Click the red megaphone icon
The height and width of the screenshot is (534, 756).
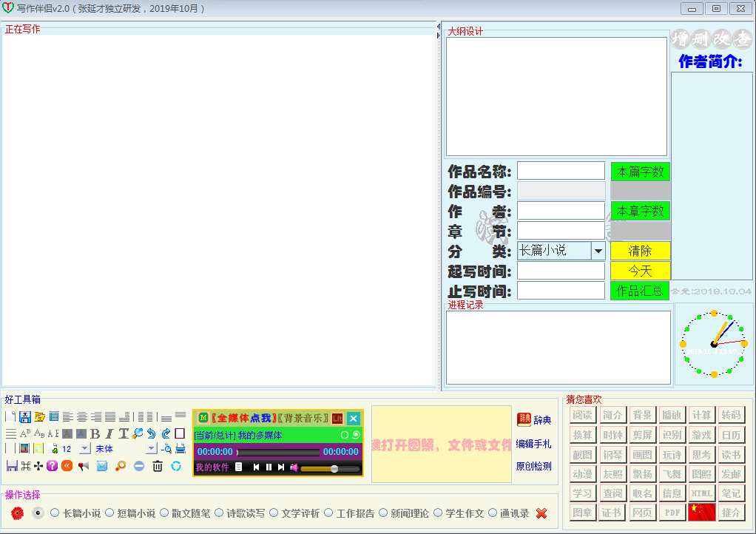point(84,466)
